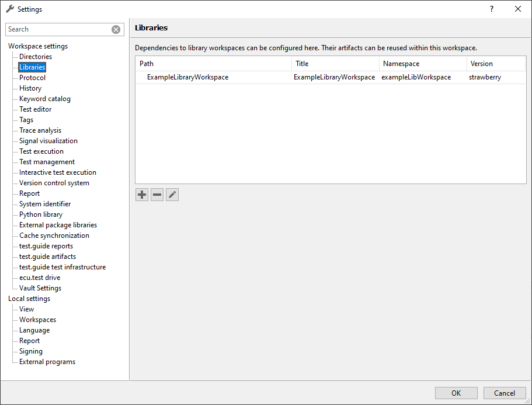Click the Version column header

(x=496, y=64)
